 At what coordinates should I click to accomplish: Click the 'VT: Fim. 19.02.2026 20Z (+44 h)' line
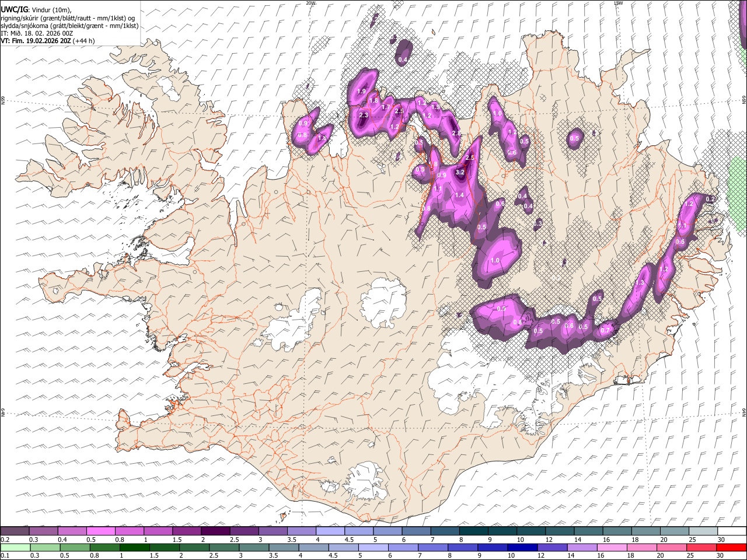tap(48, 41)
